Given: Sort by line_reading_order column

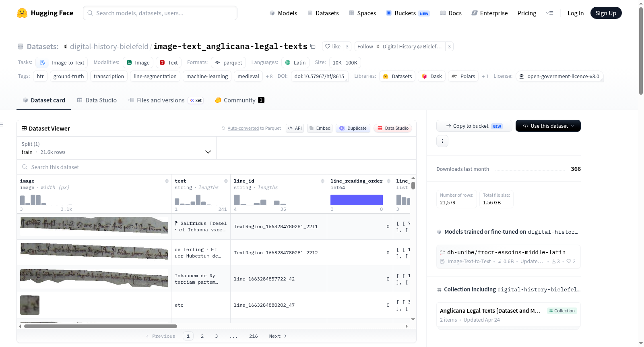Looking at the screenshot, I should click(x=388, y=181).
